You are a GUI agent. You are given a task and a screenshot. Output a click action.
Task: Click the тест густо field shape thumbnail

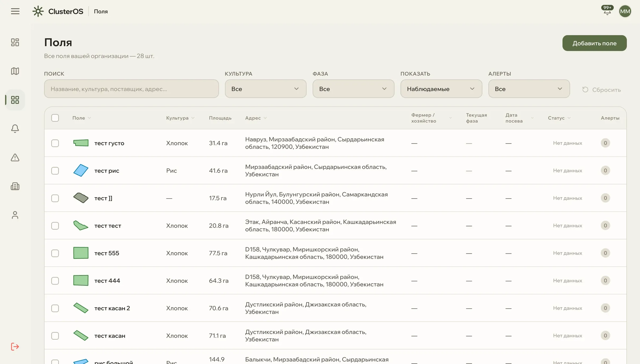[x=81, y=143]
